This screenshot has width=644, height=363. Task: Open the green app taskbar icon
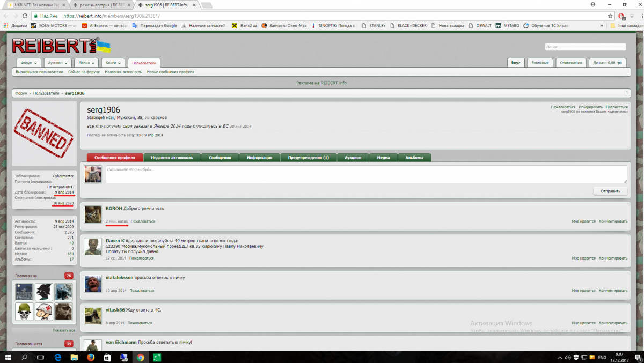157,357
